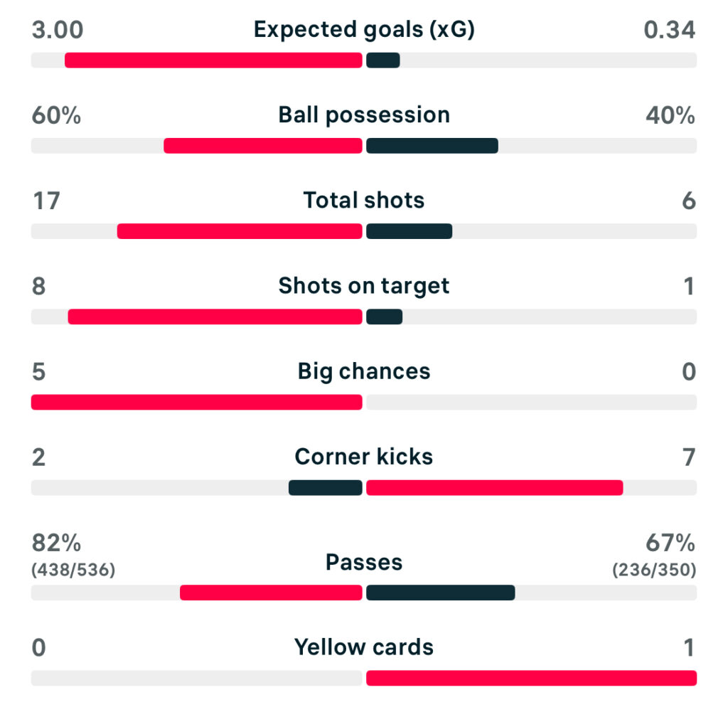Viewport: 728px width, 717px height.
Task: Click the Ball possession heading
Action: (x=363, y=115)
